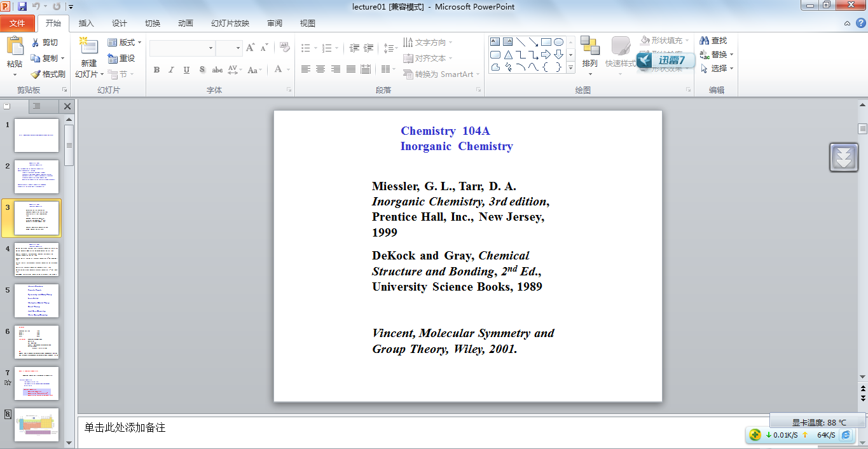Toggle Bold formatting
The image size is (868, 449).
pos(156,70)
